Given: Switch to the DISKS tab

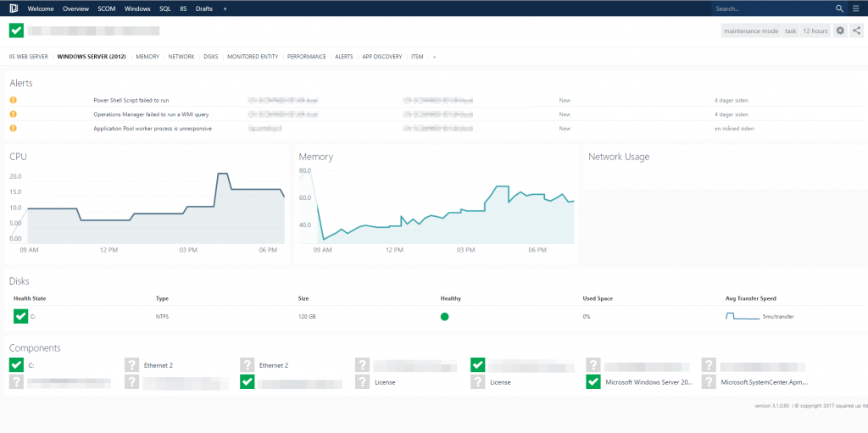Looking at the screenshot, I should (211, 57).
